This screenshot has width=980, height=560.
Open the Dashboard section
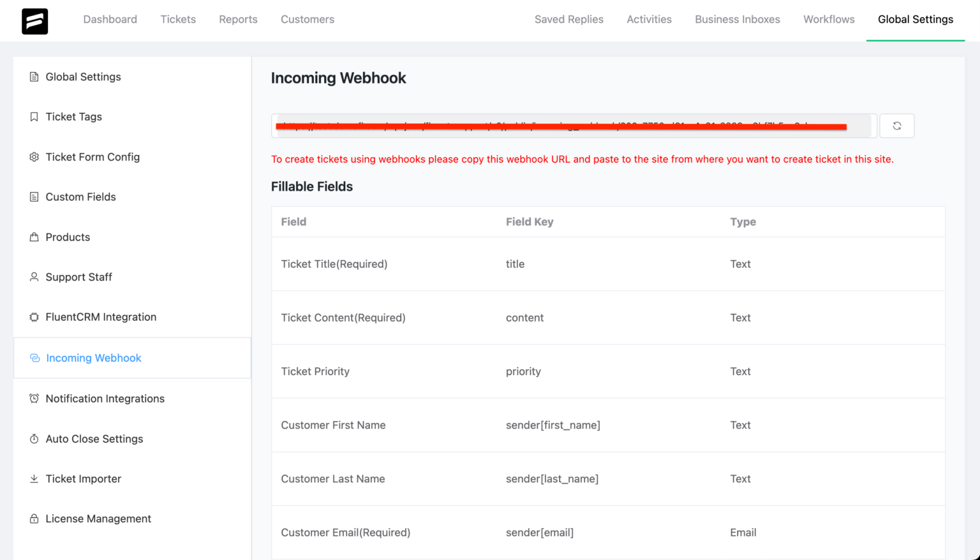tap(110, 19)
